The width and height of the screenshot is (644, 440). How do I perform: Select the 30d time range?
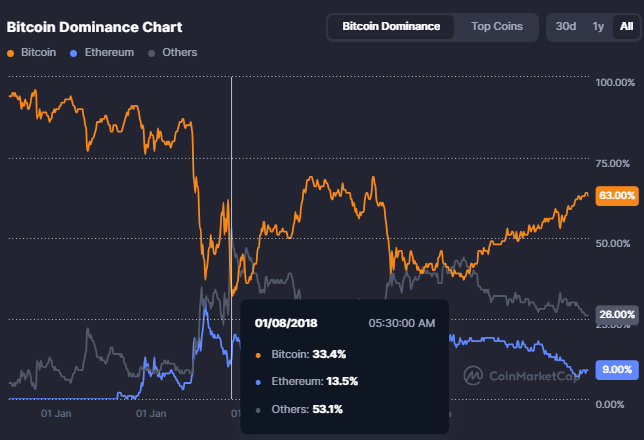567,26
